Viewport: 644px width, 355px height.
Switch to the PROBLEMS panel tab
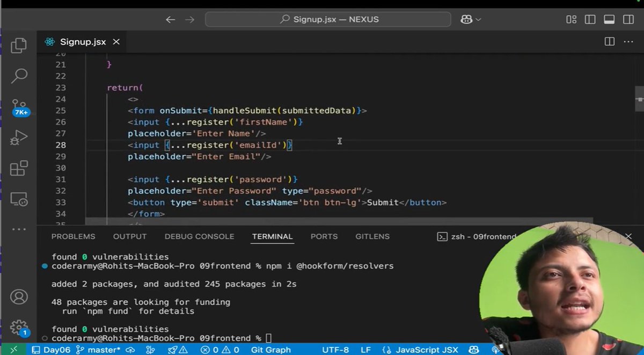(74, 236)
